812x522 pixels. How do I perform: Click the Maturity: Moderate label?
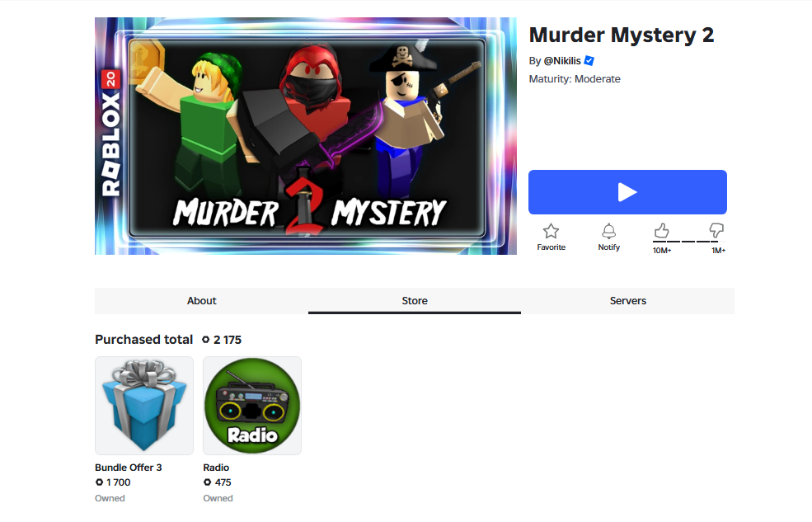575,78
